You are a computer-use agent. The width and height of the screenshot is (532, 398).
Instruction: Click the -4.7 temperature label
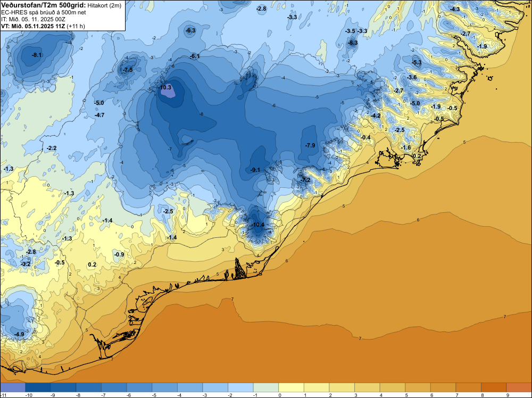point(99,115)
